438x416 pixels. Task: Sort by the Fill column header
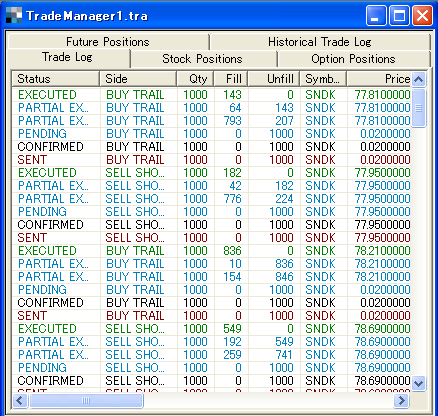(x=231, y=79)
